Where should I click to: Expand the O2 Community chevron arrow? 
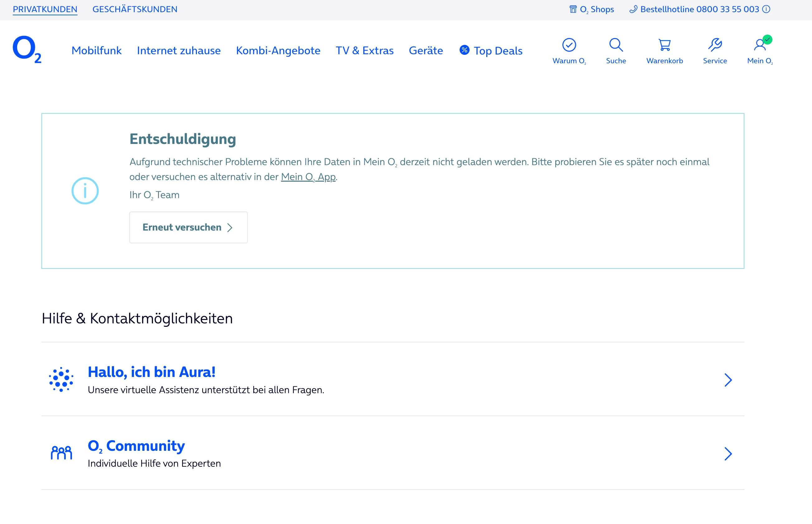coord(728,454)
